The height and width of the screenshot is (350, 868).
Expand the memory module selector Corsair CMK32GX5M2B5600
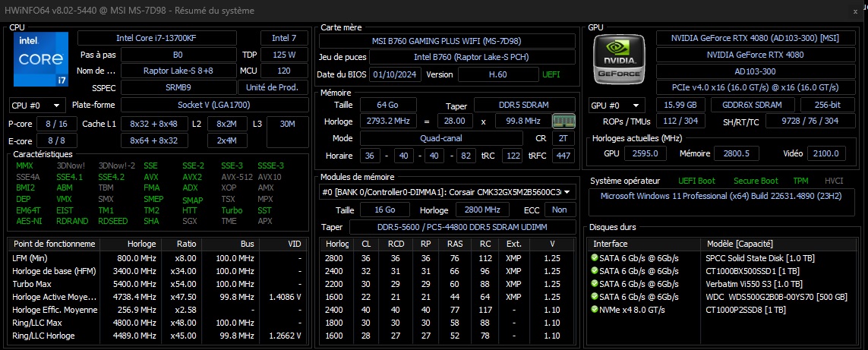pyautogui.click(x=447, y=192)
